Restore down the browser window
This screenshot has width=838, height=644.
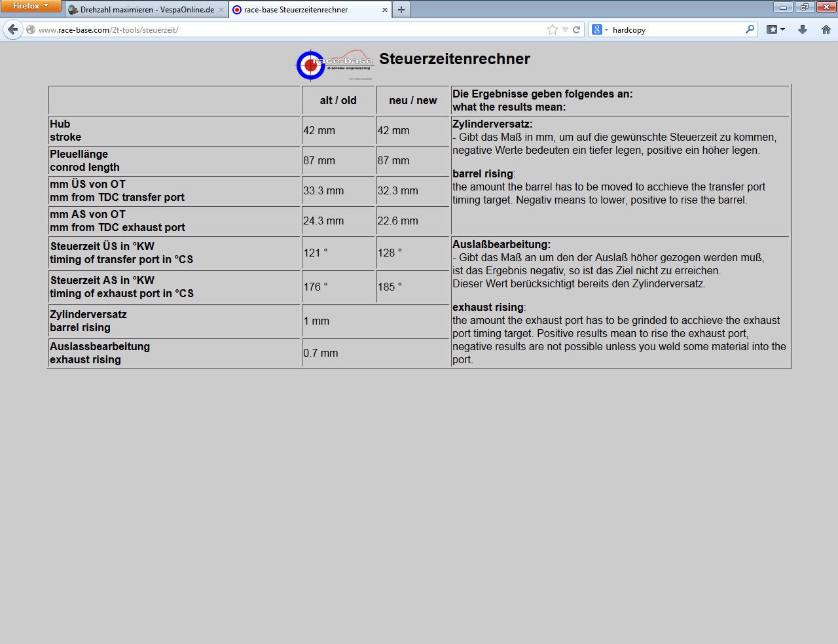tap(804, 7)
